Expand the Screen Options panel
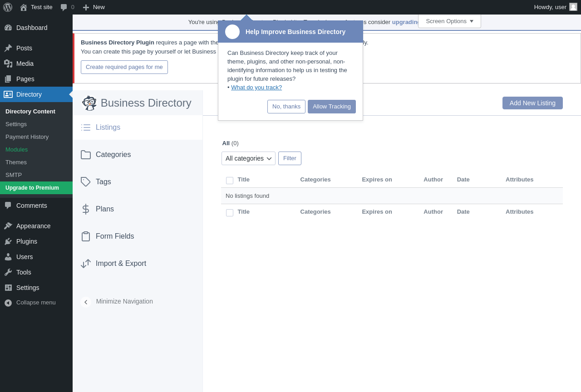This screenshot has width=581, height=392. point(449,21)
